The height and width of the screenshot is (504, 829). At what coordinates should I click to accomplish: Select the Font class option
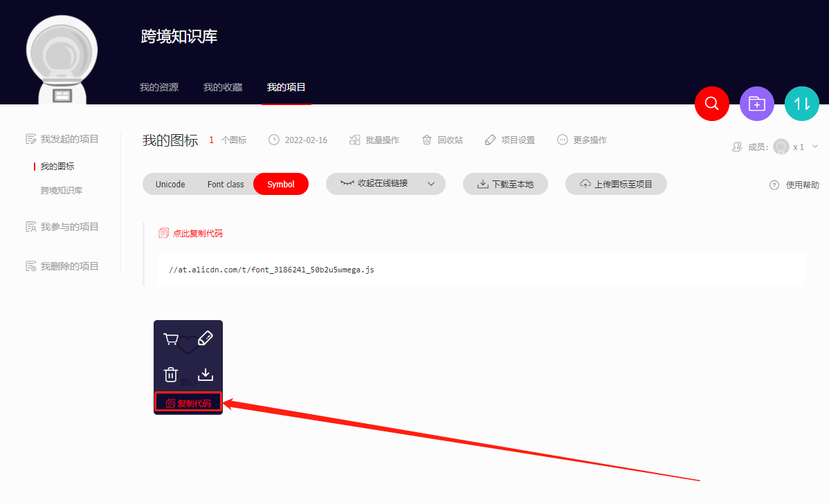tap(226, 185)
